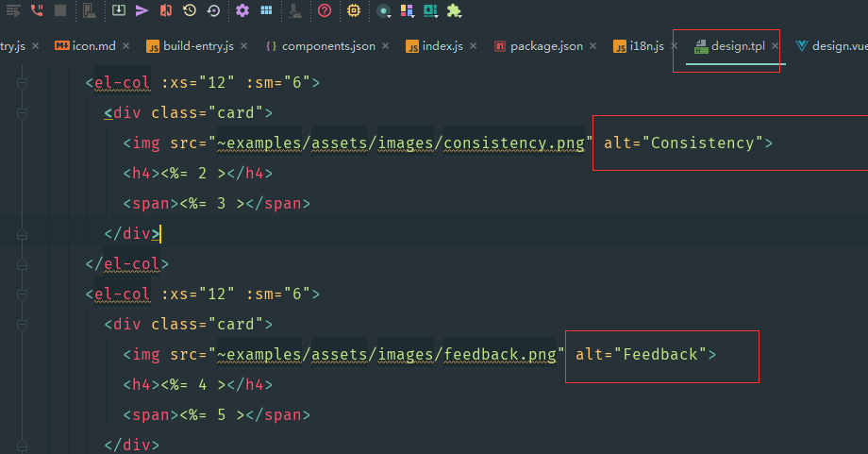Click the h4 line containing <%= 4 >
Viewport: 868px width, 454px height.
click(x=197, y=385)
